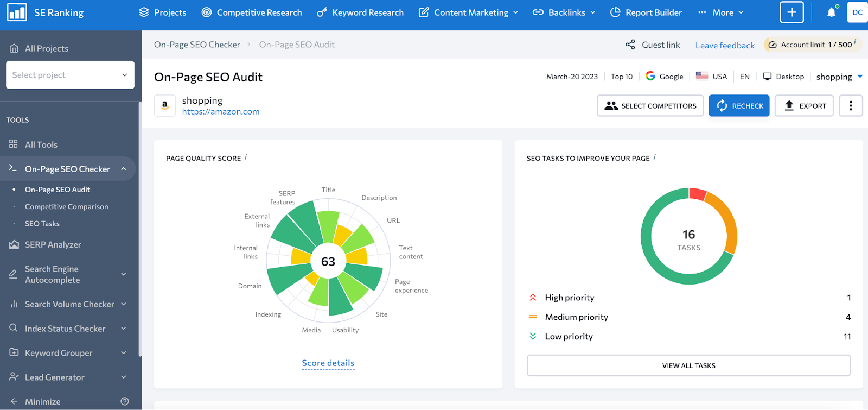Image resolution: width=868 pixels, height=410 pixels.
Task: Click the 'March-20 2023' date text
Action: (x=572, y=77)
